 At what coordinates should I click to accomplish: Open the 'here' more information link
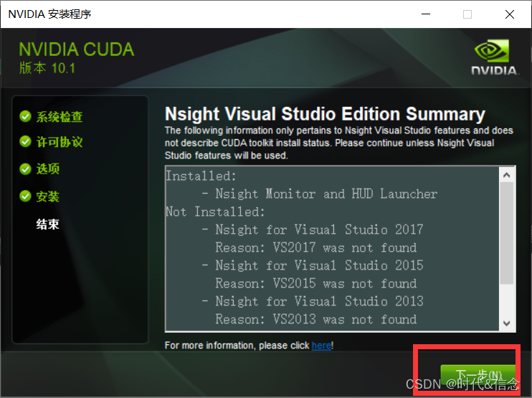point(321,346)
